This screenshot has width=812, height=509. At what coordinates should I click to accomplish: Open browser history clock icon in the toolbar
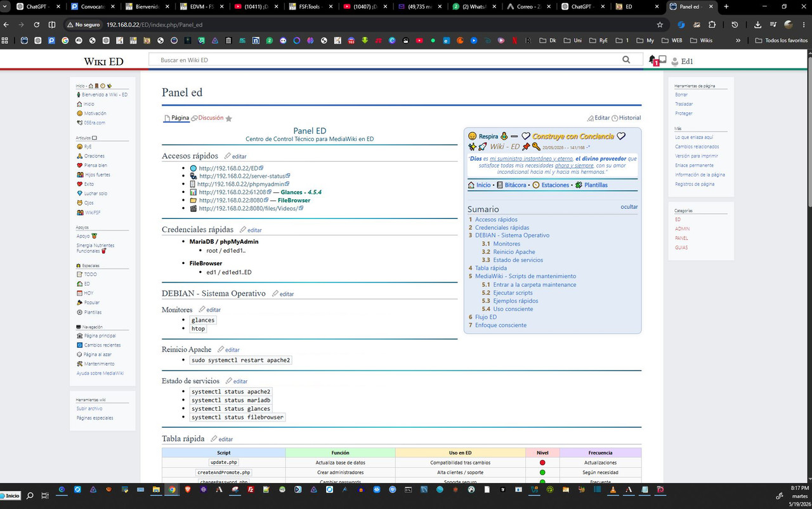tap(735, 25)
